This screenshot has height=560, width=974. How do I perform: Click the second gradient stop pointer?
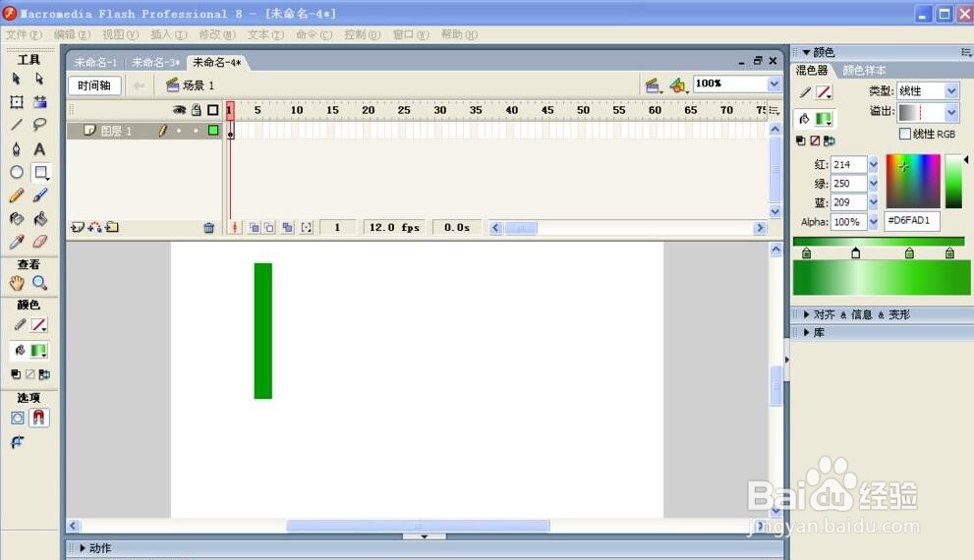(855, 252)
